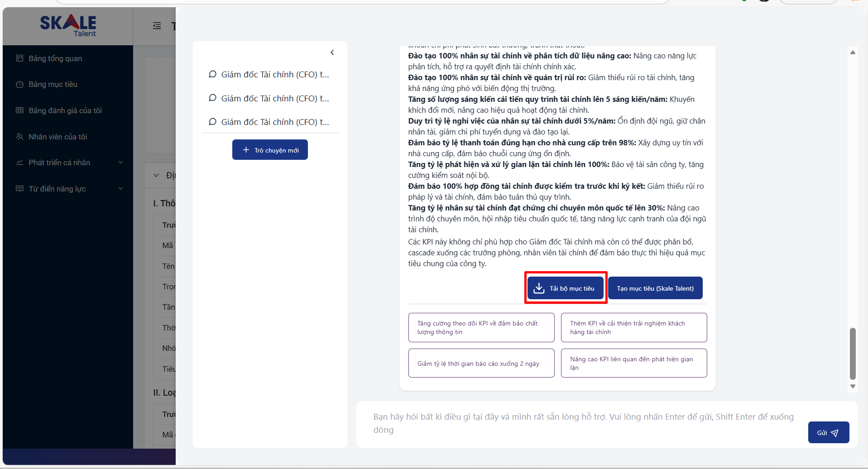The width and height of the screenshot is (868, 469).
Task: Click the sidebar collapse hamburger icon
Action: [157, 26]
